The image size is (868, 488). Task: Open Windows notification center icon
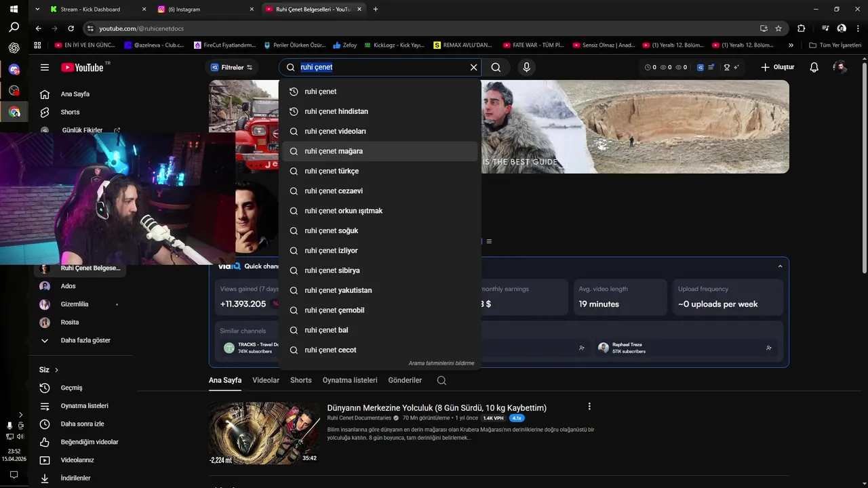click(x=14, y=474)
